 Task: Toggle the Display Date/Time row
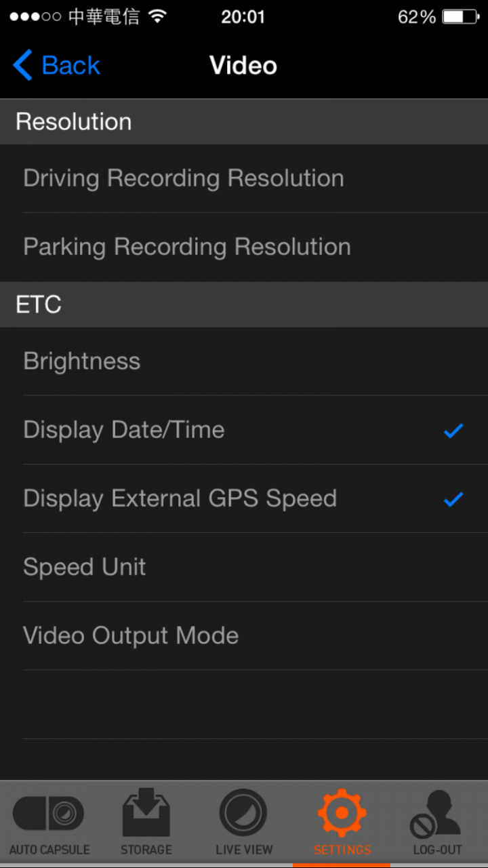pyautogui.click(x=244, y=430)
